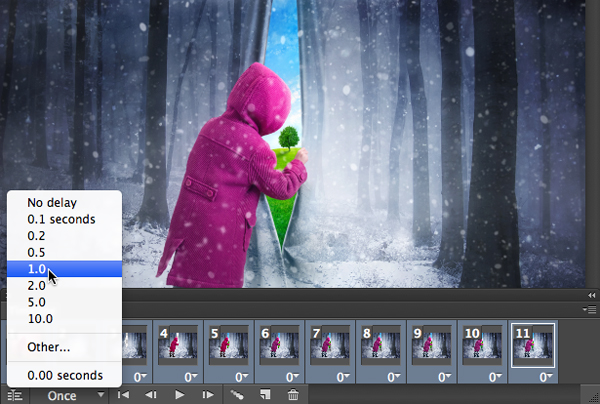Jump to first frame button
Image resolution: width=600 pixels, height=404 pixels.
coord(123,394)
